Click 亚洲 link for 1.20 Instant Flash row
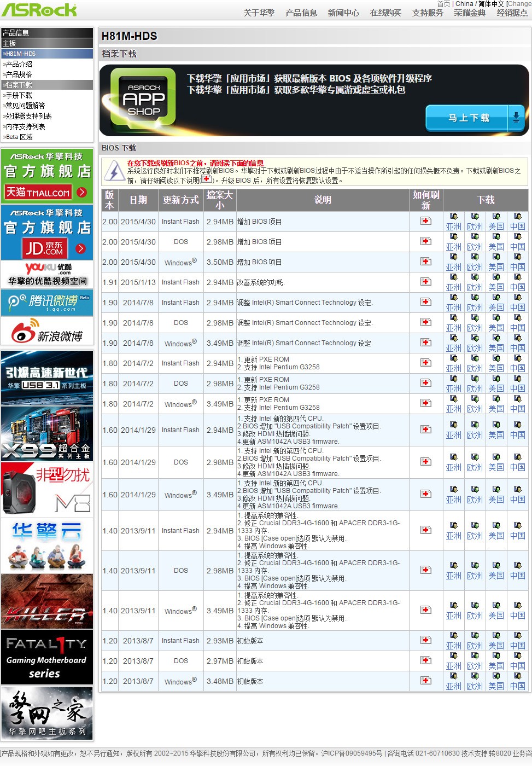The height and width of the screenshot is (766, 532). (453, 646)
